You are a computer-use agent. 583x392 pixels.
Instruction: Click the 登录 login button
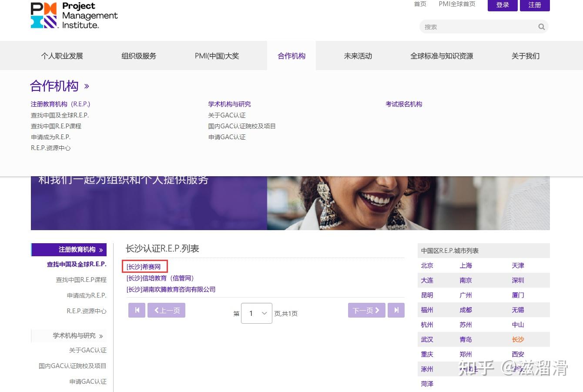[x=503, y=5]
